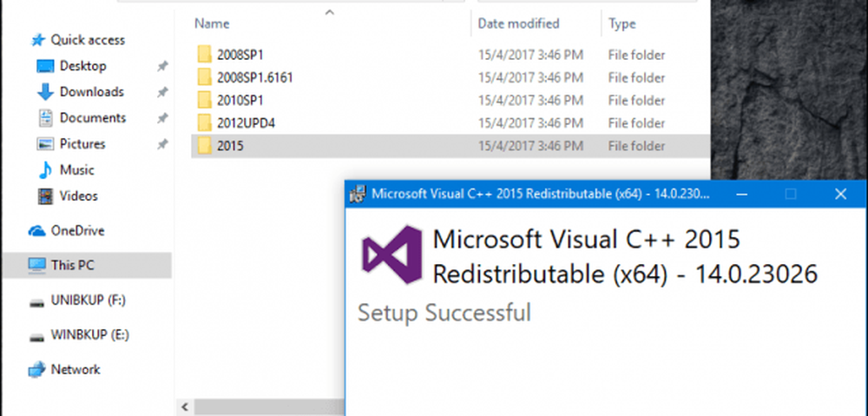Screen dimensions: 868x416
Task: Sort by Date modified column
Action: 518,23
